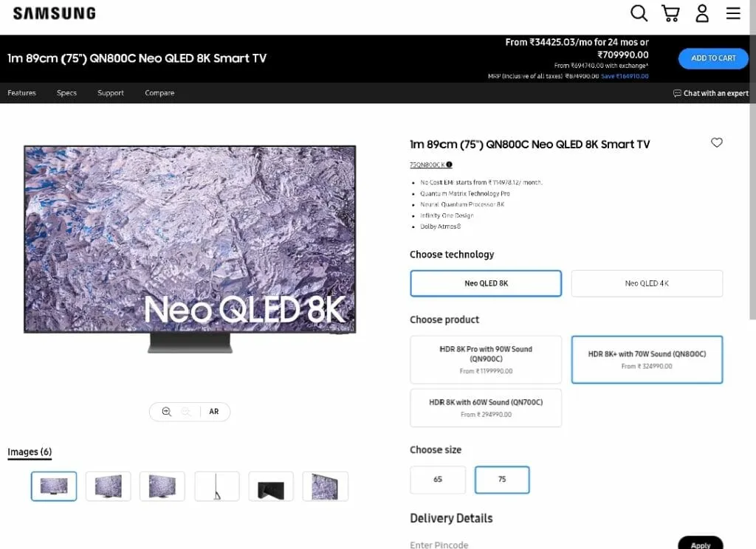Select the sixth close-up TV thumbnail
This screenshot has width=756, height=549.
point(326,486)
